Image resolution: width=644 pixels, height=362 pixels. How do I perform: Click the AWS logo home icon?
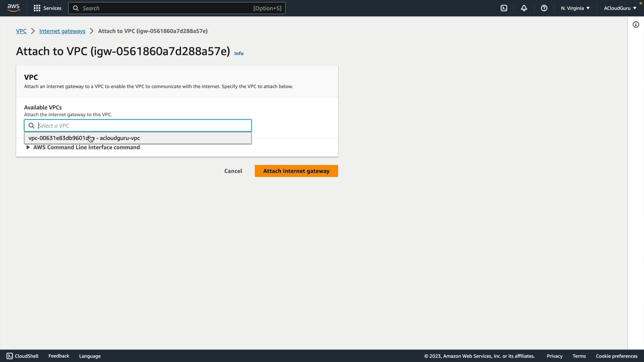13,8
